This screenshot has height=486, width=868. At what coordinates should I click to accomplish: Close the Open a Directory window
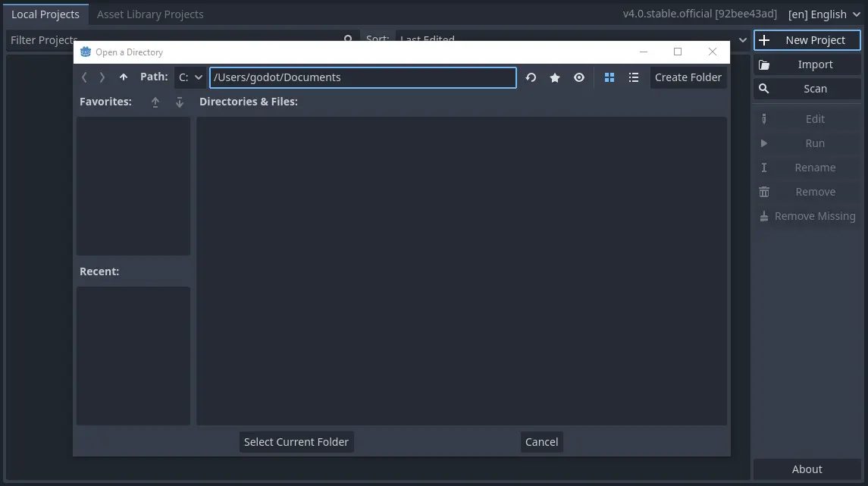[713, 52]
